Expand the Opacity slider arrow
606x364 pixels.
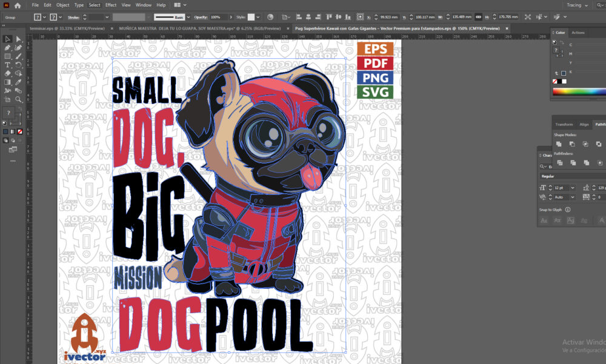pyautogui.click(x=231, y=18)
